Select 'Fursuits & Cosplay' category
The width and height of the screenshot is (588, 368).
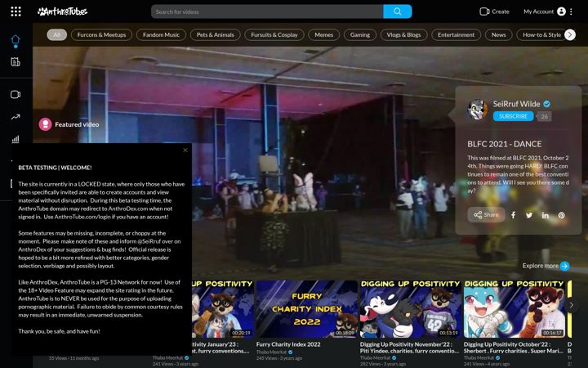(x=274, y=35)
